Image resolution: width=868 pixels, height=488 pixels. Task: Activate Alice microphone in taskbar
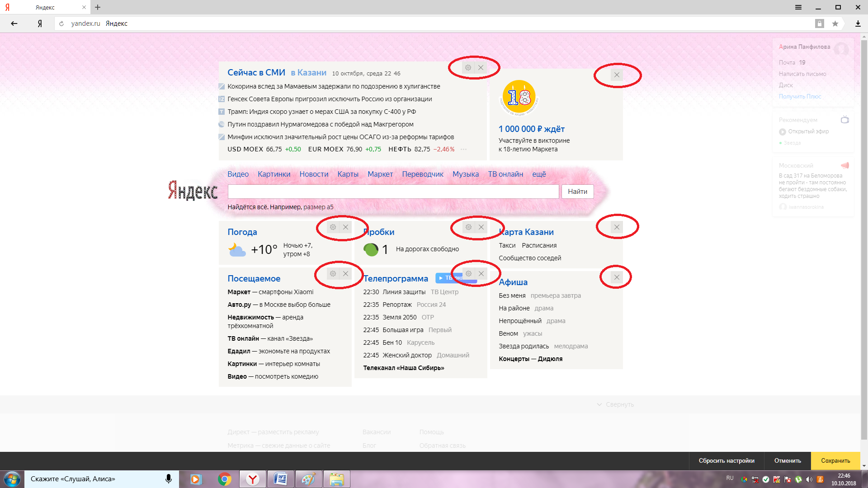click(168, 479)
